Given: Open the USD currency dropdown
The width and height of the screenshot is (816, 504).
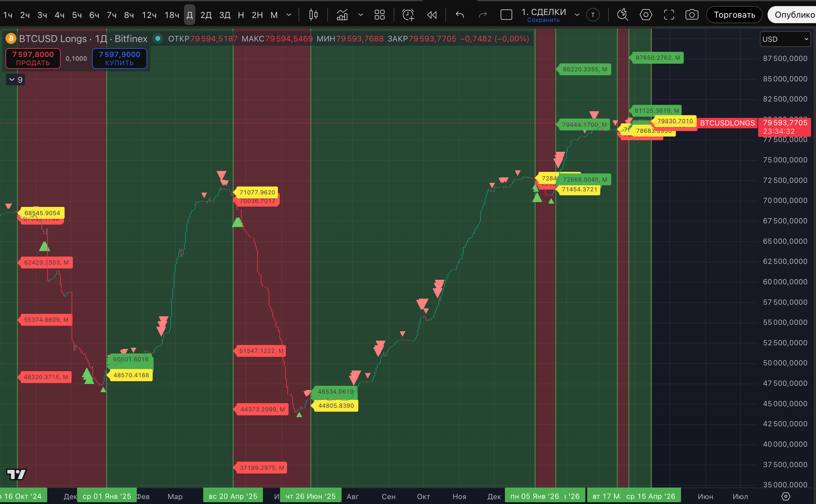Looking at the screenshot, I should 785,39.
